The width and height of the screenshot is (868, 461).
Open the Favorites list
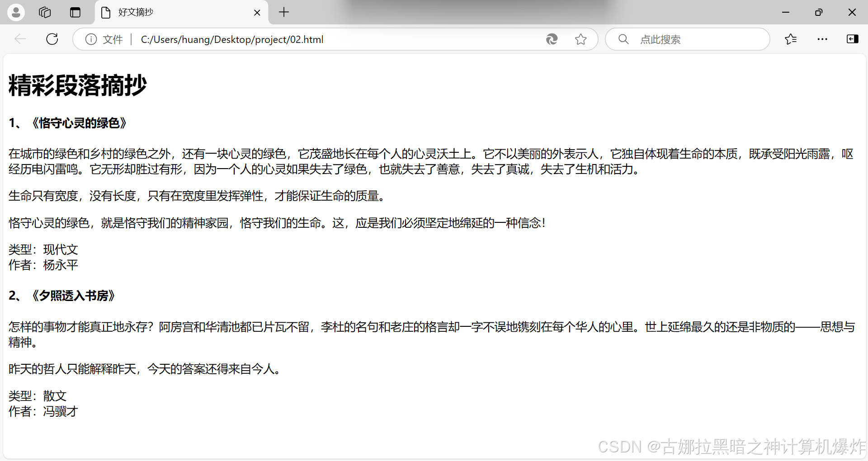[790, 39]
